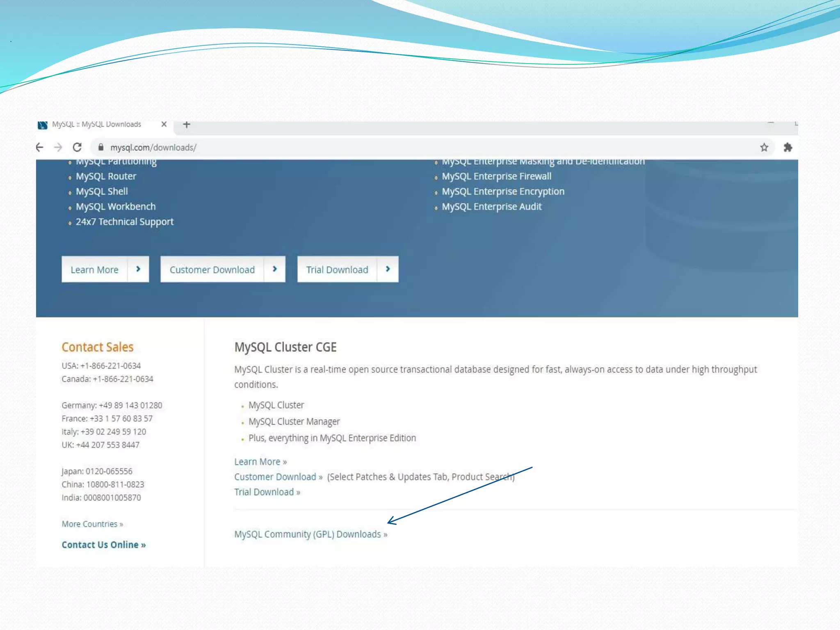Screen dimensions: 840x630
Task: Open the extensions puzzle icon
Action: click(787, 147)
